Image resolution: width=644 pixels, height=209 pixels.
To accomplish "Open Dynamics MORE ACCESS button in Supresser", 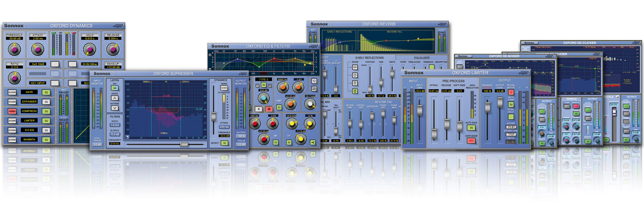I will pos(224,88).
